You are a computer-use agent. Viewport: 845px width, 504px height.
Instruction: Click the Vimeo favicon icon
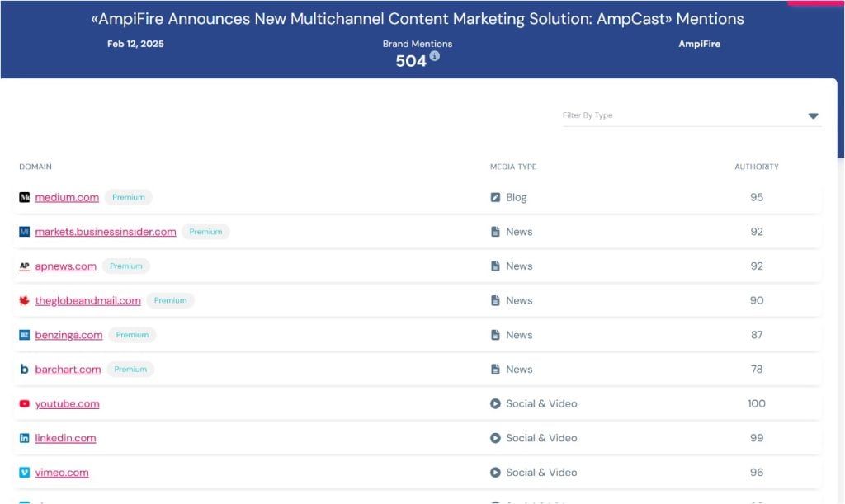(x=24, y=473)
